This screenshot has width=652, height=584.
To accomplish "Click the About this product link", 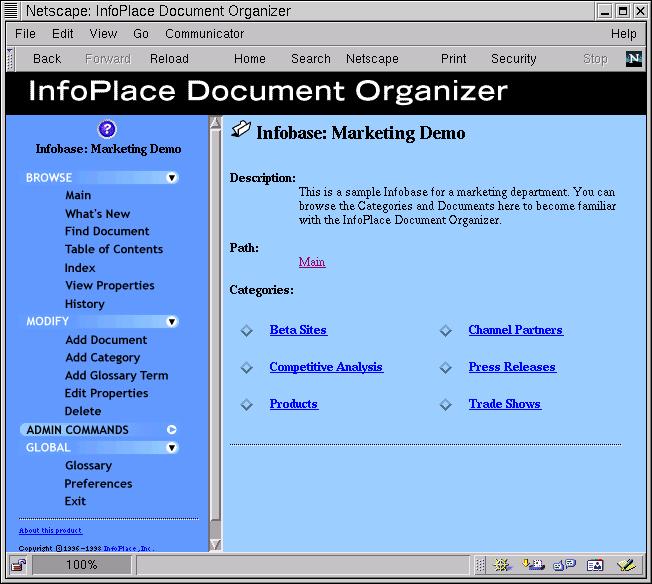I will click(x=50, y=530).
